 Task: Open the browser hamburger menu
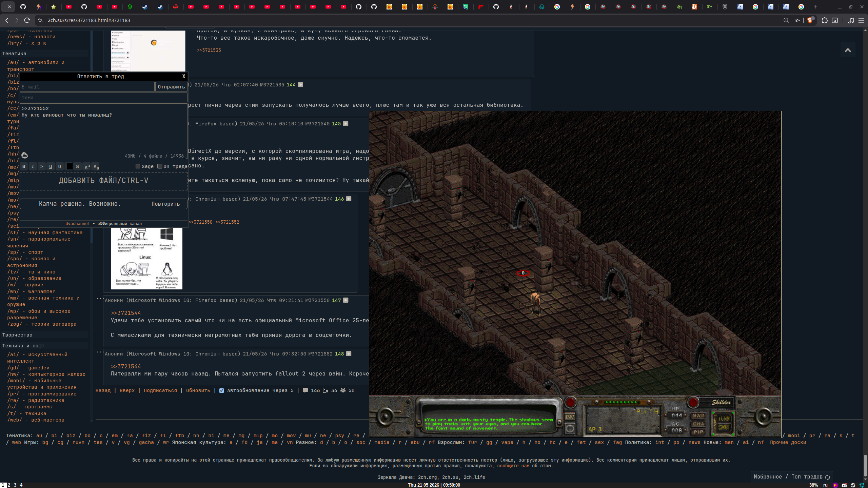(x=861, y=20)
